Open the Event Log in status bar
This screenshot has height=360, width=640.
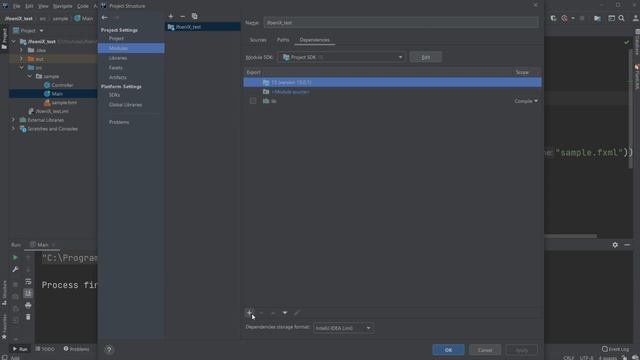click(616, 349)
